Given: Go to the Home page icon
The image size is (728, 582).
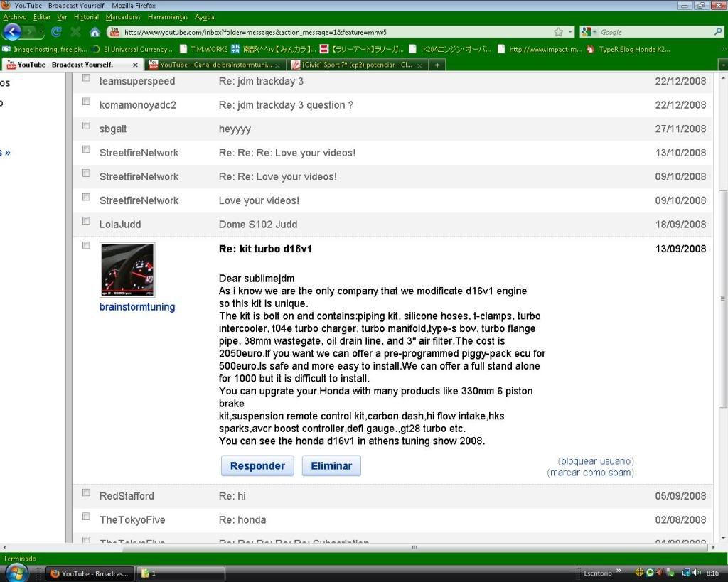Looking at the screenshot, I should 95,32.
